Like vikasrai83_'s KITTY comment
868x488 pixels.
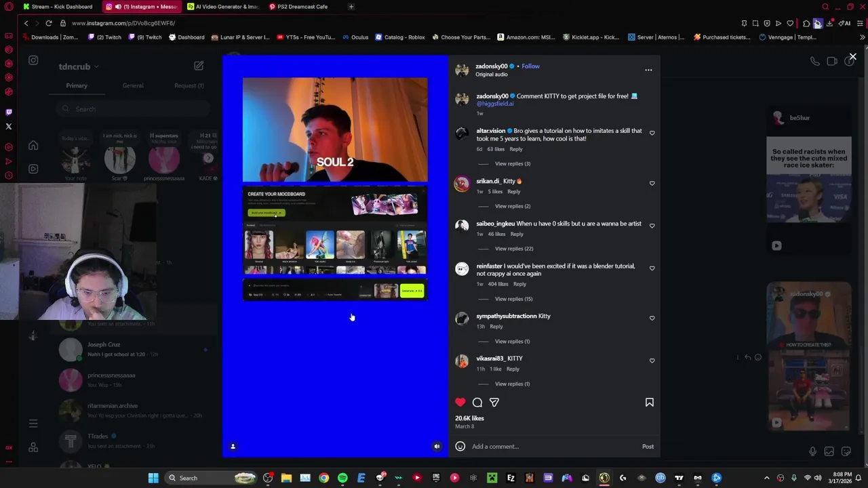point(652,361)
